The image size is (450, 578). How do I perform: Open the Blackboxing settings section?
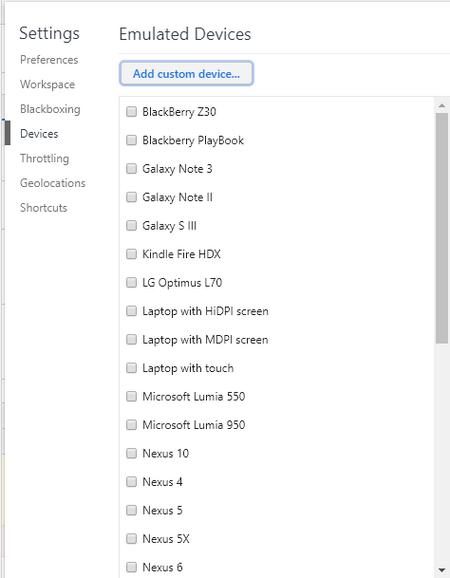click(50, 109)
